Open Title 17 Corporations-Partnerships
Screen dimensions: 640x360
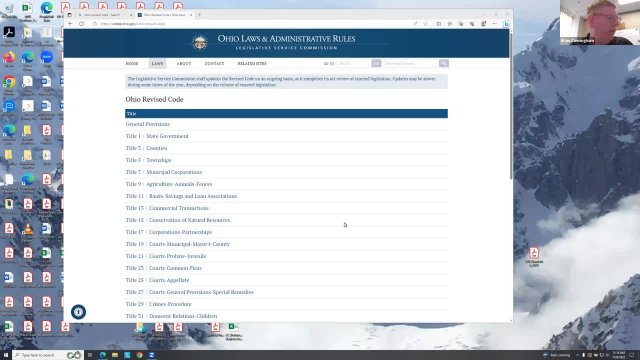click(169, 232)
